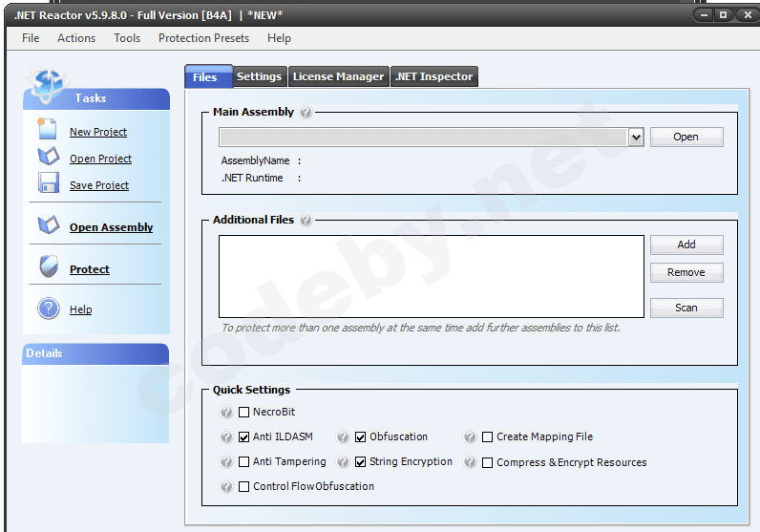Image resolution: width=760 pixels, height=532 pixels.
Task: Minimize the .NET Reactor window
Action: tap(704, 15)
